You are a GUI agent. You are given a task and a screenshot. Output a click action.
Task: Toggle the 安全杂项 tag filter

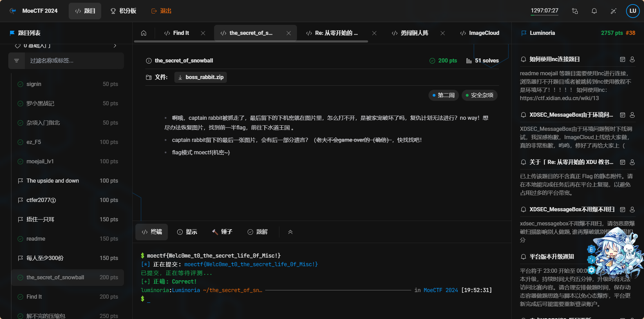click(480, 95)
